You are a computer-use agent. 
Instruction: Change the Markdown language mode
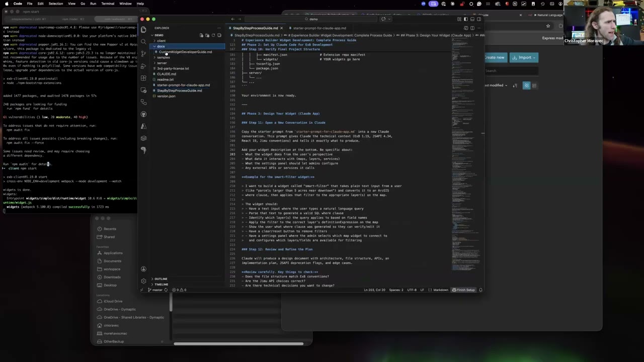(440, 290)
